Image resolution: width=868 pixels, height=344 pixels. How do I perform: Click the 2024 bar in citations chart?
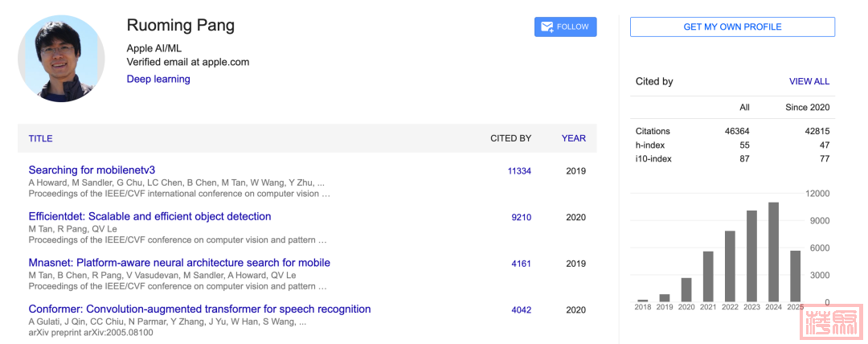774,252
